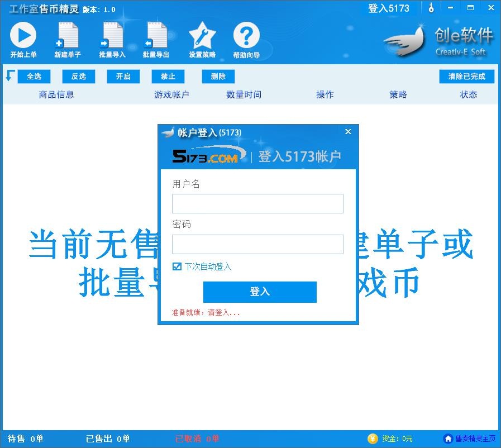
Task: Click the key icon in title bar
Action: 431,7
